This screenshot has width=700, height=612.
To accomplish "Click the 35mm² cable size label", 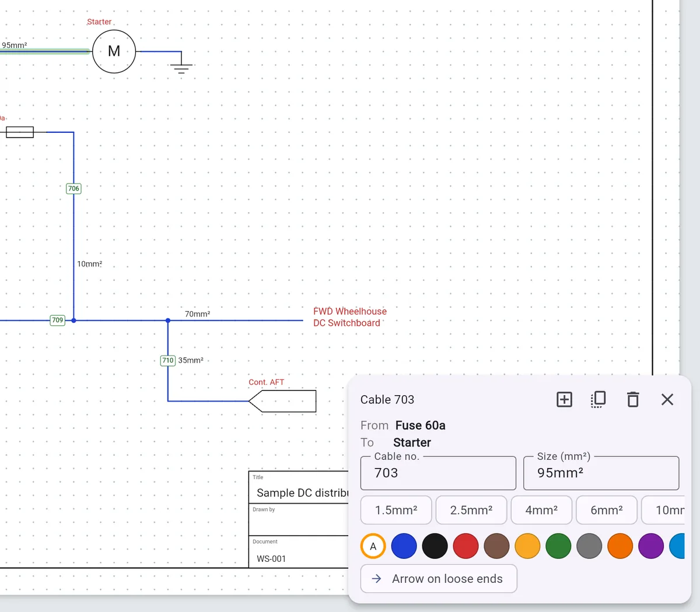I will click(x=191, y=360).
